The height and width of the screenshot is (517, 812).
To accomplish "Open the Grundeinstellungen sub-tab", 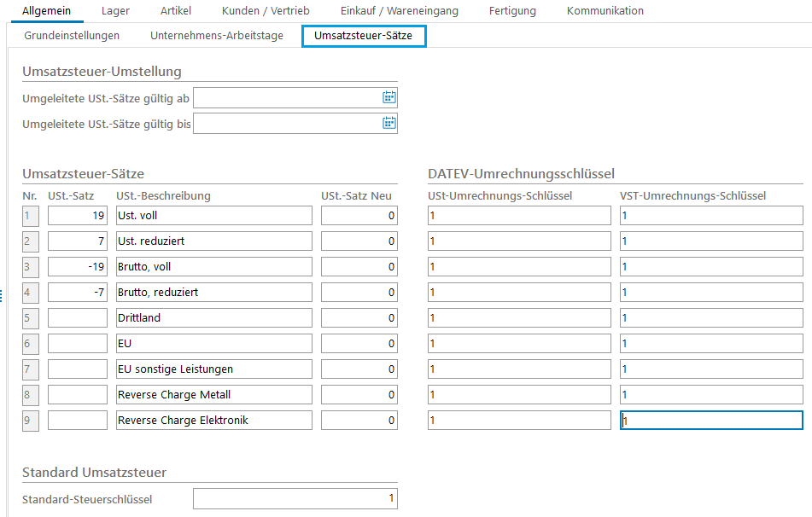I will pos(72,36).
